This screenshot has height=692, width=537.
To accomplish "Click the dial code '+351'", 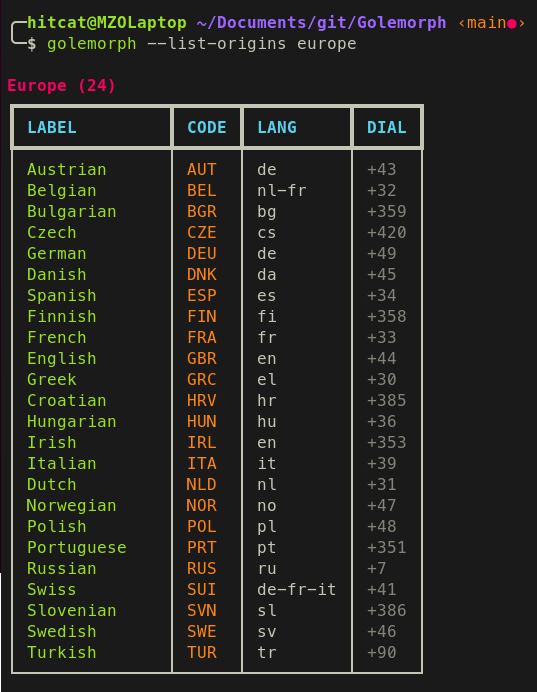I will [387, 548].
